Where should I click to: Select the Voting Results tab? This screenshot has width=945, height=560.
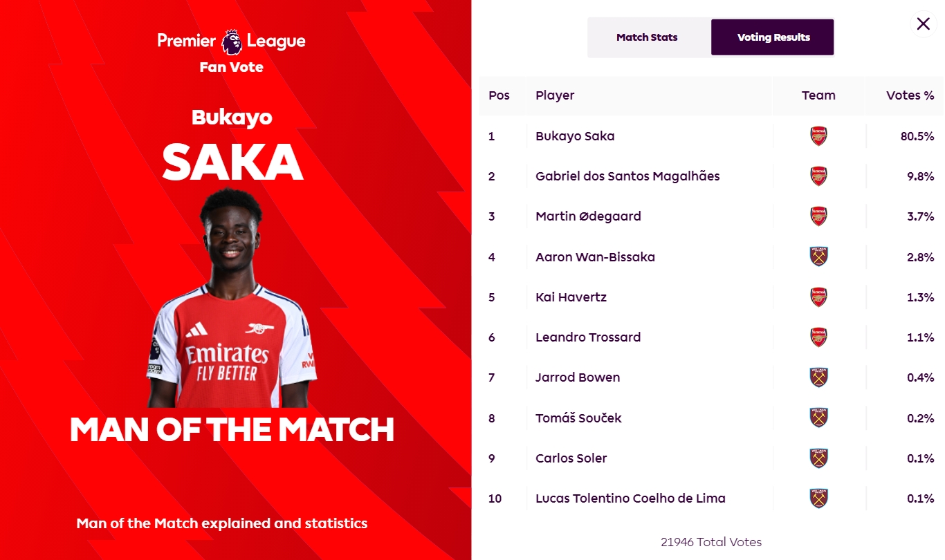[773, 37]
